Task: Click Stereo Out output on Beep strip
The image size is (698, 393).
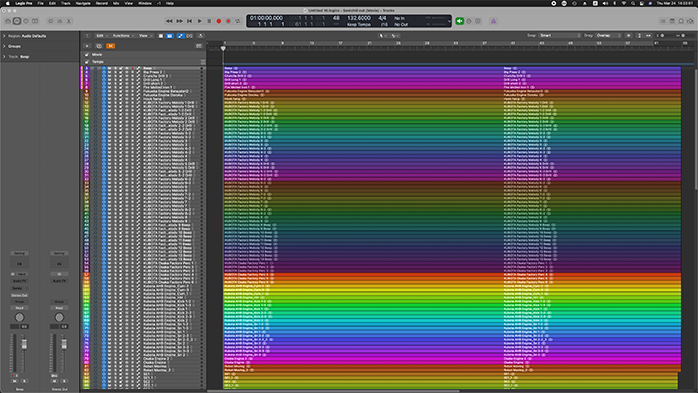Action: 20,295
